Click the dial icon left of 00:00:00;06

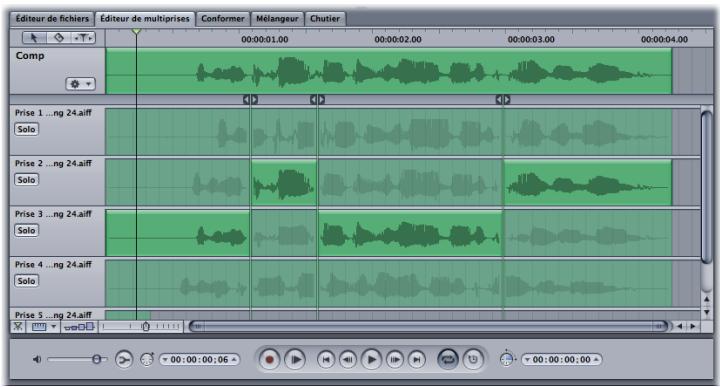coord(147,359)
